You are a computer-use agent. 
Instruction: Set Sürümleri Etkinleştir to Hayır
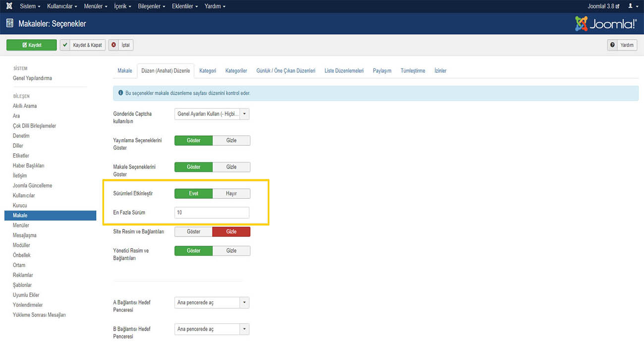(231, 193)
